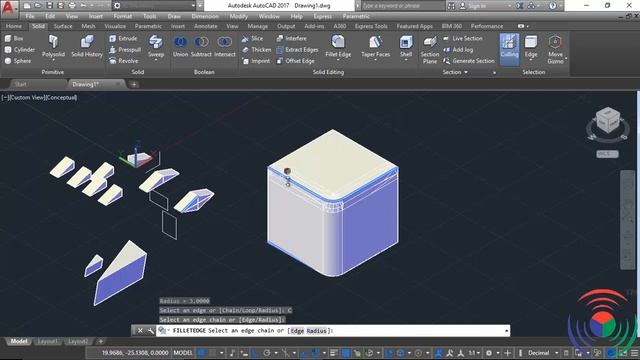Open the Taper Faces dropdown arrow
Image resolution: width=640 pixels, height=360 pixels.
[376, 60]
